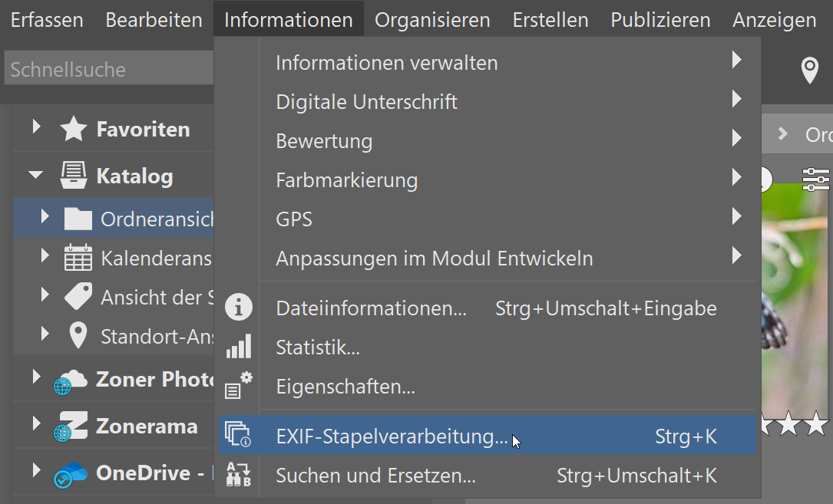Open Informationen verwalten entry
Viewport: 833px width, 504px height.
pos(386,62)
